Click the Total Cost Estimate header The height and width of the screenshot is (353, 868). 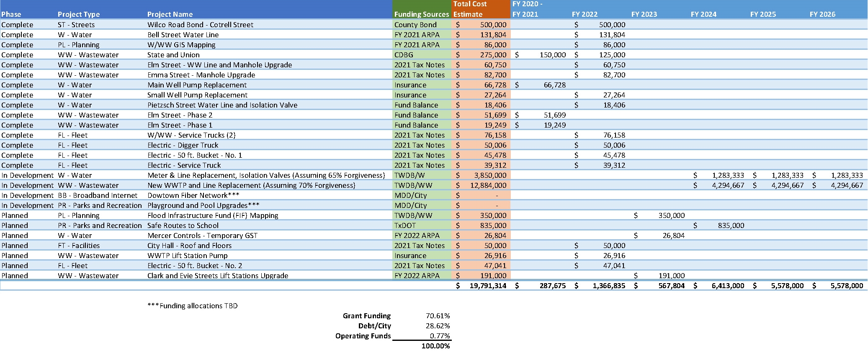(470, 9)
